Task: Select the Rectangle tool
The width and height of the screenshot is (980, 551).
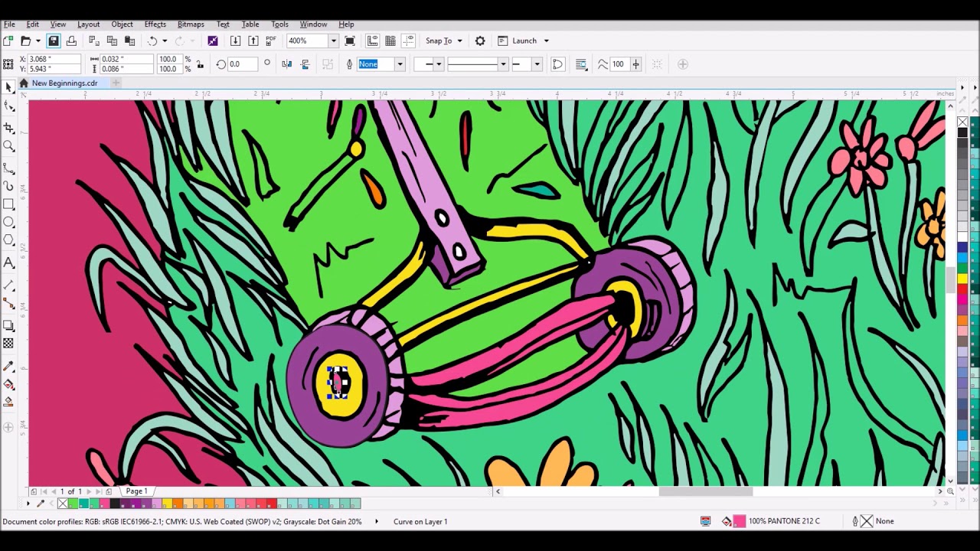Action: pyautogui.click(x=9, y=204)
